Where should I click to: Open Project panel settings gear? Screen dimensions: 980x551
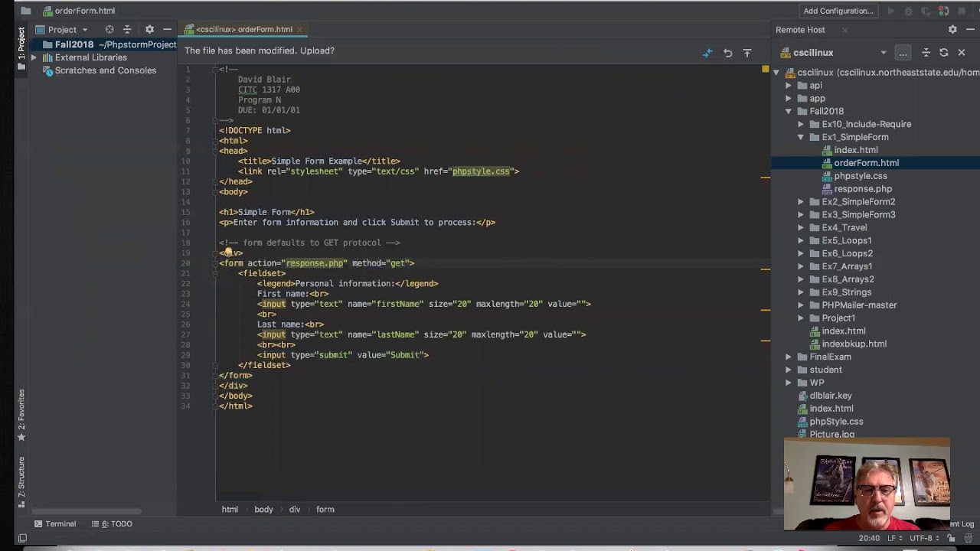click(x=149, y=29)
